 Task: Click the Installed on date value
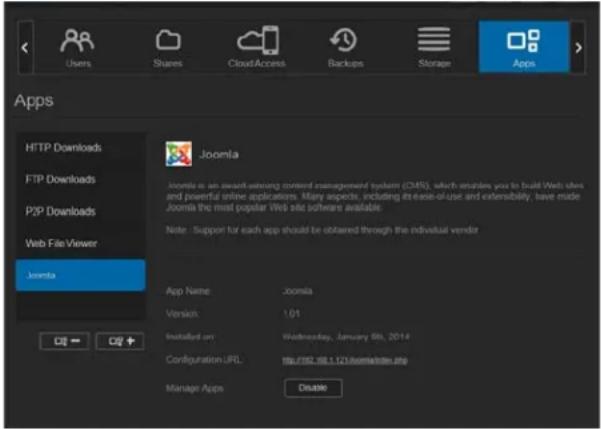[x=346, y=337]
